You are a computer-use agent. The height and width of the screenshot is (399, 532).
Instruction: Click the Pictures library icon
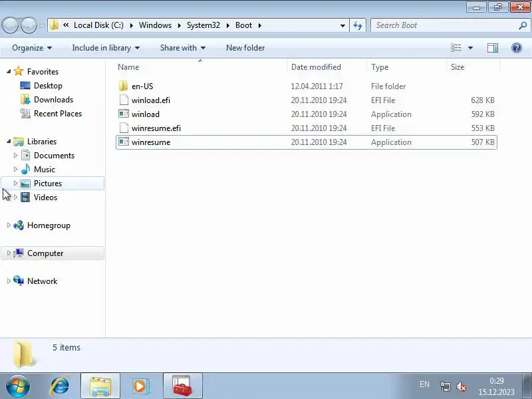click(25, 184)
